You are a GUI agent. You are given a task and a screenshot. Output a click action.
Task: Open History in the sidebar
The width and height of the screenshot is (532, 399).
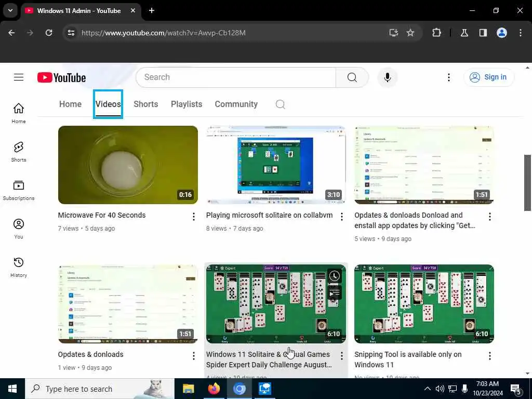(19, 267)
